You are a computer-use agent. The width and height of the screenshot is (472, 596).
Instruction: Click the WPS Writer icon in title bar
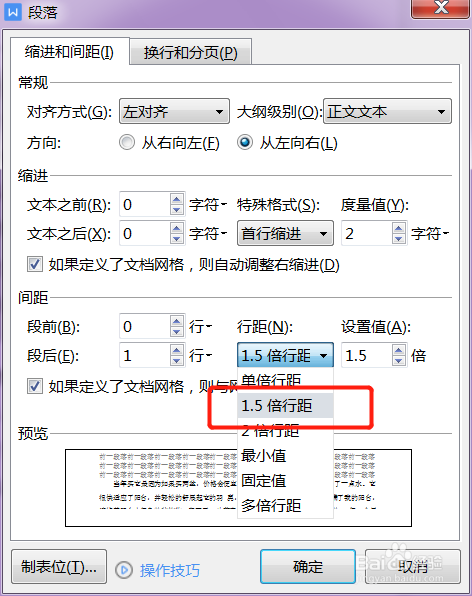pos(13,12)
